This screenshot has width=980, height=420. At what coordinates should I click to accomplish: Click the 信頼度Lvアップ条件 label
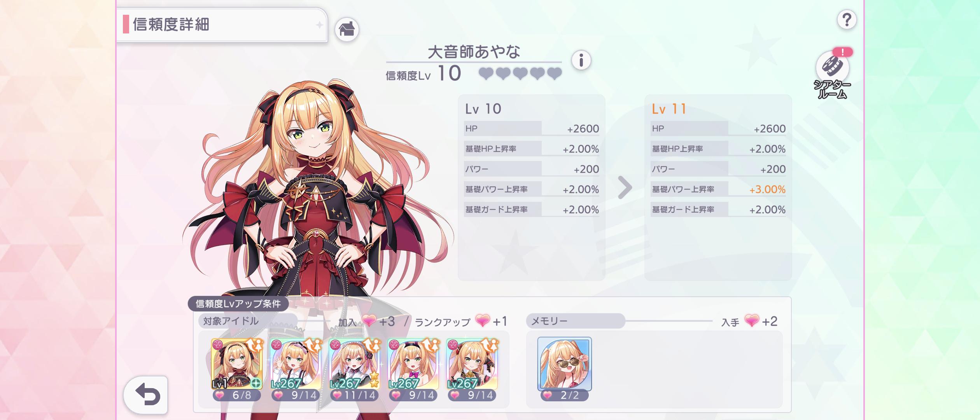click(238, 304)
